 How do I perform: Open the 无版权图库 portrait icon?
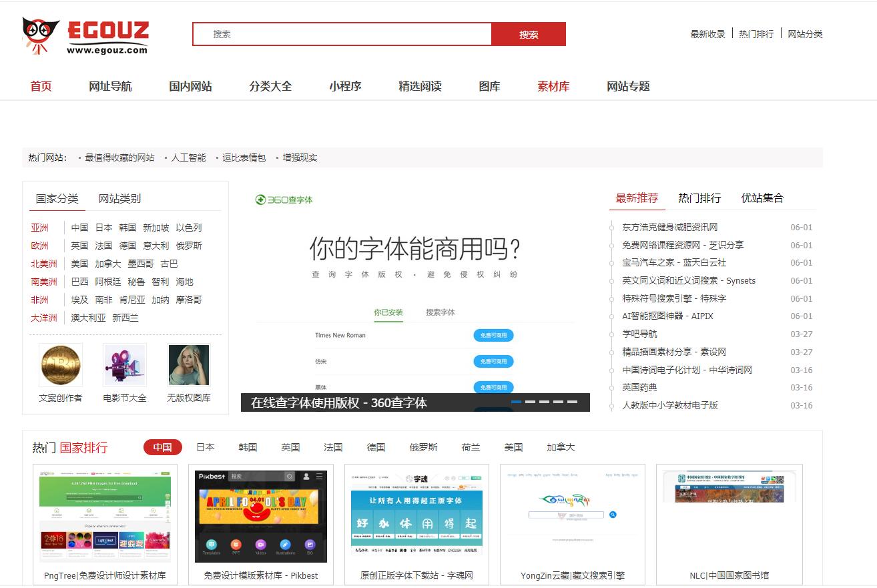click(x=189, y=365)
